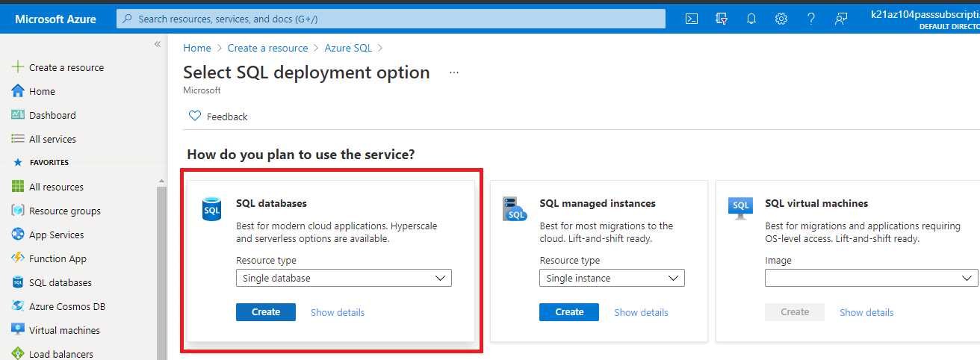Click the Feedback text link
Screen dimensions: 980x360
227,117
